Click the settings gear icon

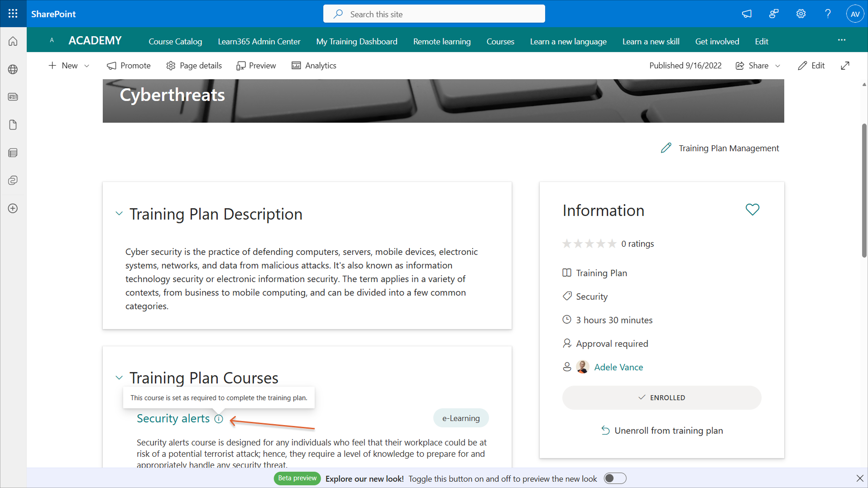tap(801, 14)
